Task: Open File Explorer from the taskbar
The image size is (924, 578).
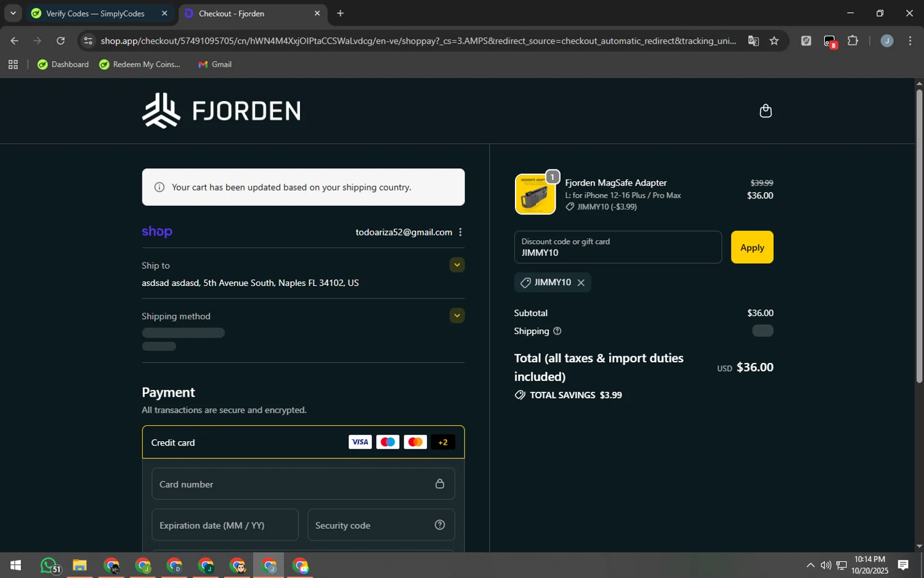Action: 80,566
